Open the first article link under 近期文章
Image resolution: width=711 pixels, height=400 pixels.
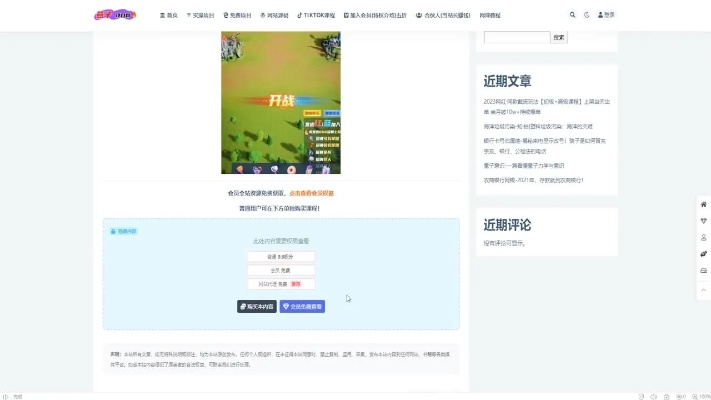pyautogui.click(x=546, y=104)
